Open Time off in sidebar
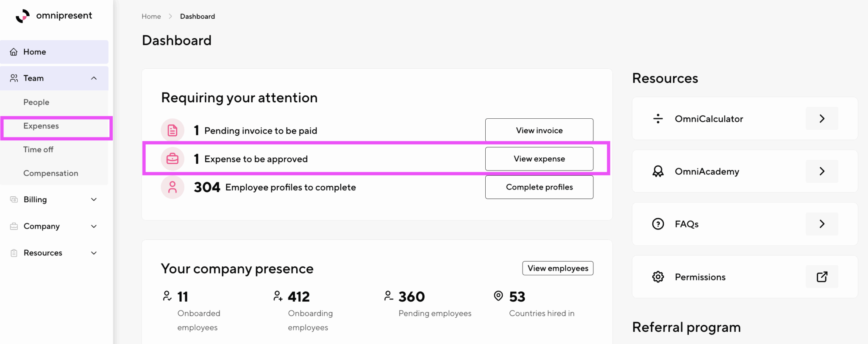This screenshot has width=868, height=344. pyautogui.click(x=38, y=149)
